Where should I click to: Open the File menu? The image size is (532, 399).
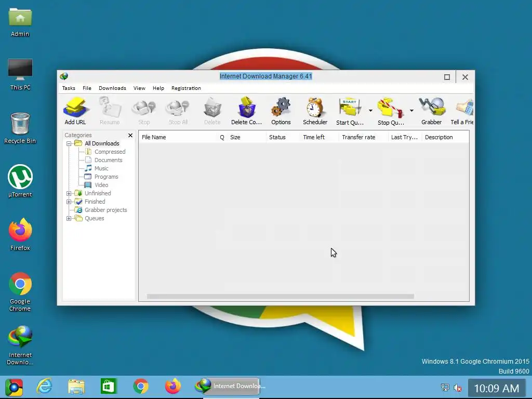[x=87, y=88]
